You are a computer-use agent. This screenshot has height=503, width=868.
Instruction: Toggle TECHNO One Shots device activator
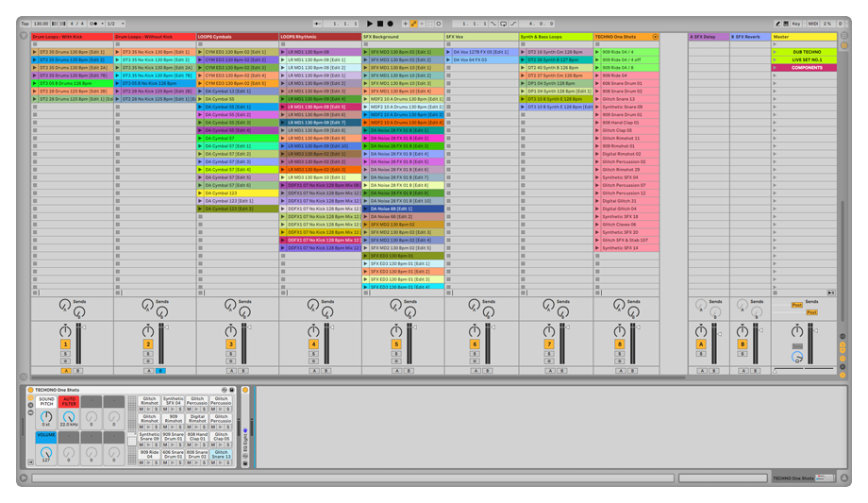click(30, 390)
